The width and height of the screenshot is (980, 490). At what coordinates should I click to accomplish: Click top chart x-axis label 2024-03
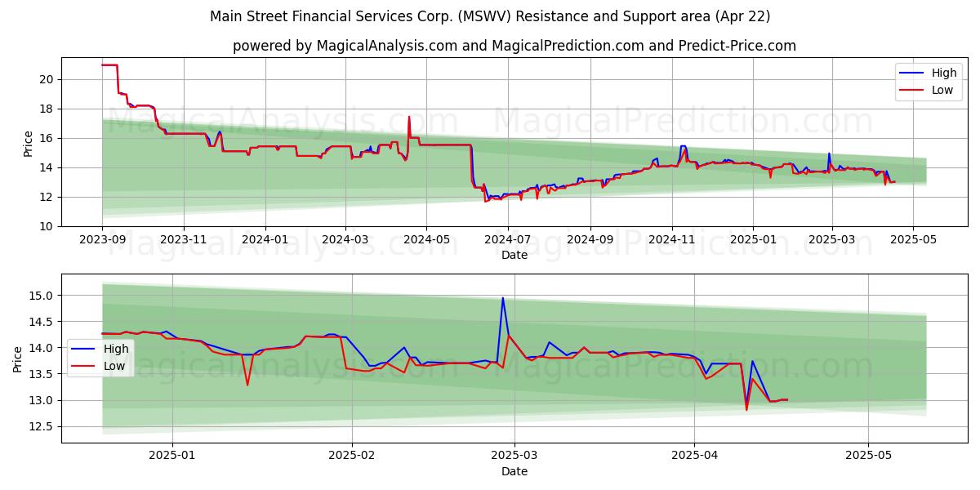[345, 241]
